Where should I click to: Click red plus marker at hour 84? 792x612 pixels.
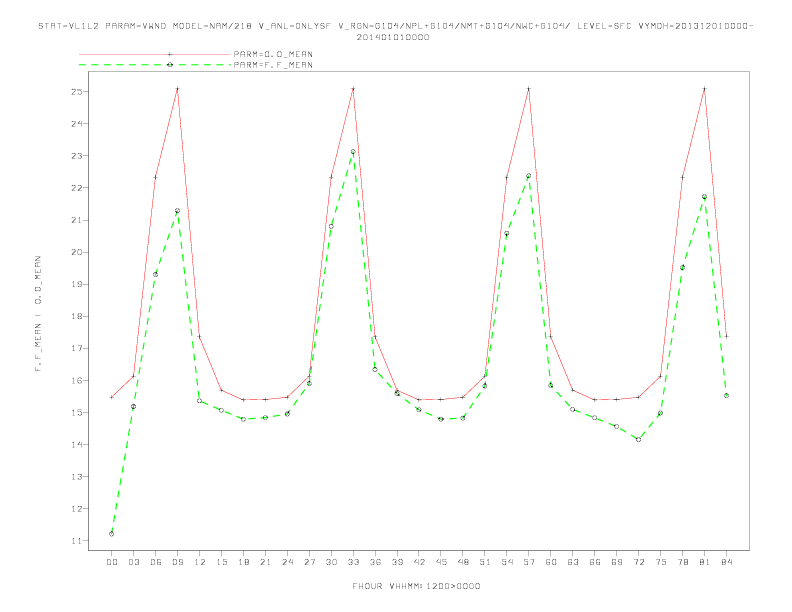726,336
